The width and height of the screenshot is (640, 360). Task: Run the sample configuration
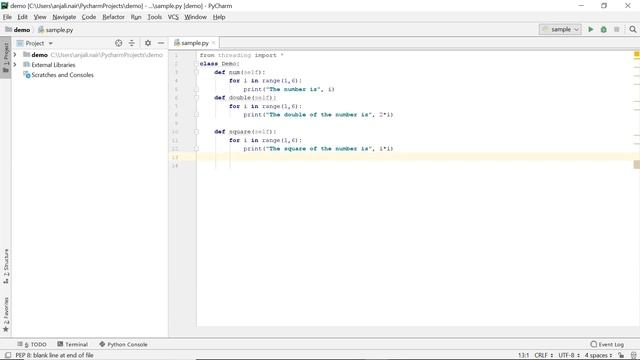coord(590,29)
